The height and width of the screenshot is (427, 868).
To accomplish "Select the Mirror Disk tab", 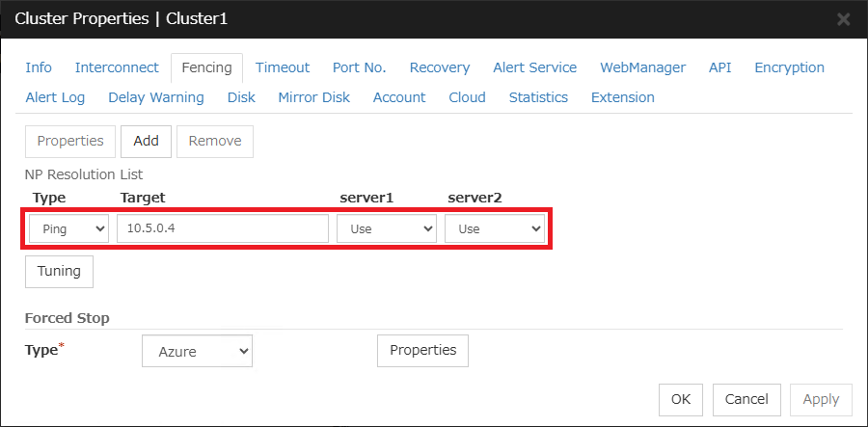I will click(313, 97).
